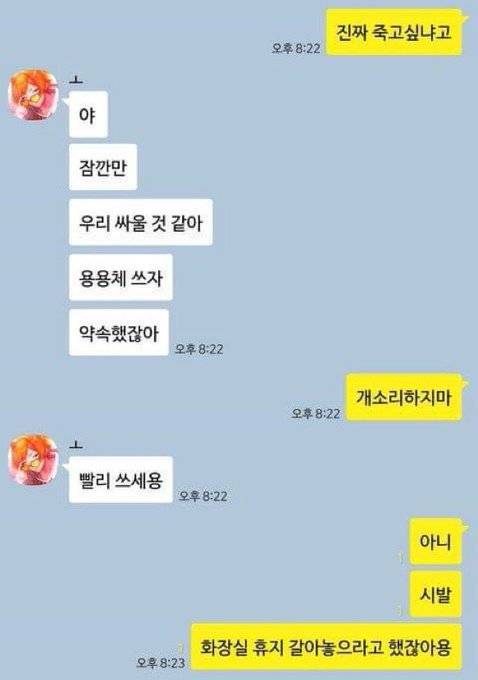Tap the '개소리하지마' yellow message
Screen dimensions: 478x680
[404, 397]
